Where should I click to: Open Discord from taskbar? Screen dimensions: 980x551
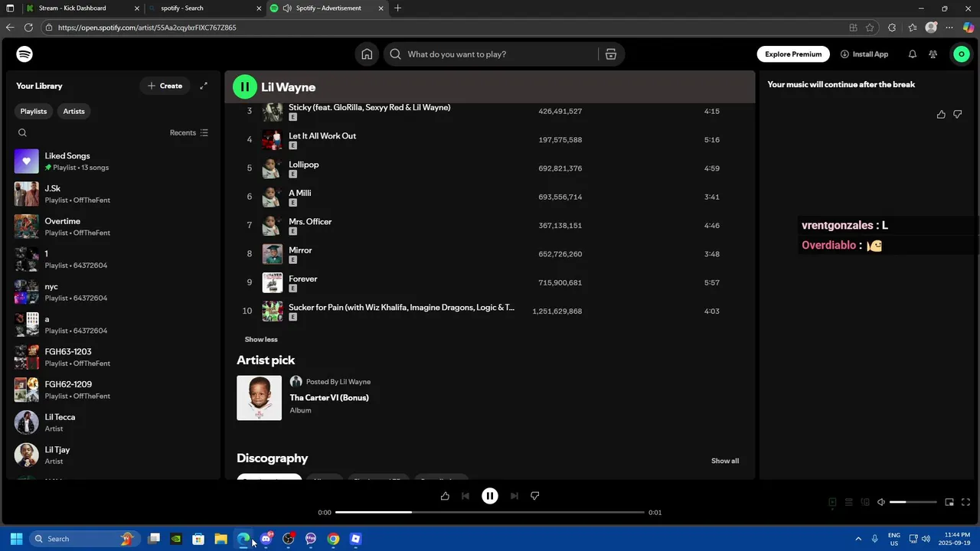coord(266,539)
